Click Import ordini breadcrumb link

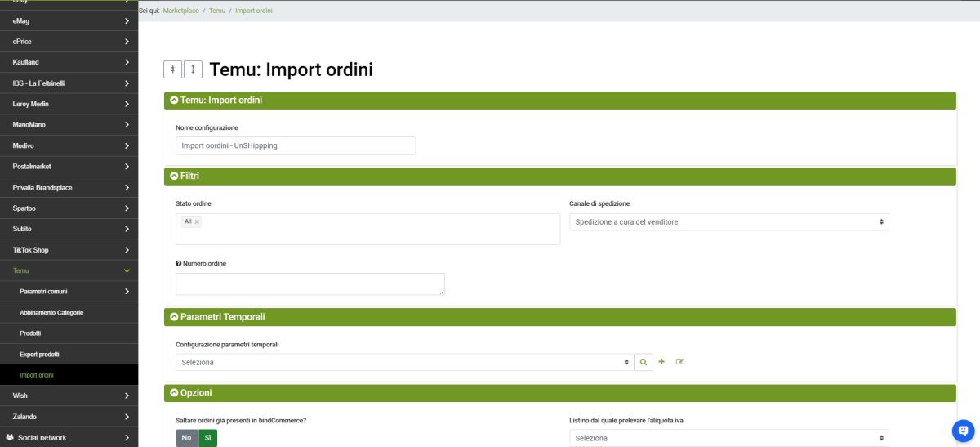point(254,11)
